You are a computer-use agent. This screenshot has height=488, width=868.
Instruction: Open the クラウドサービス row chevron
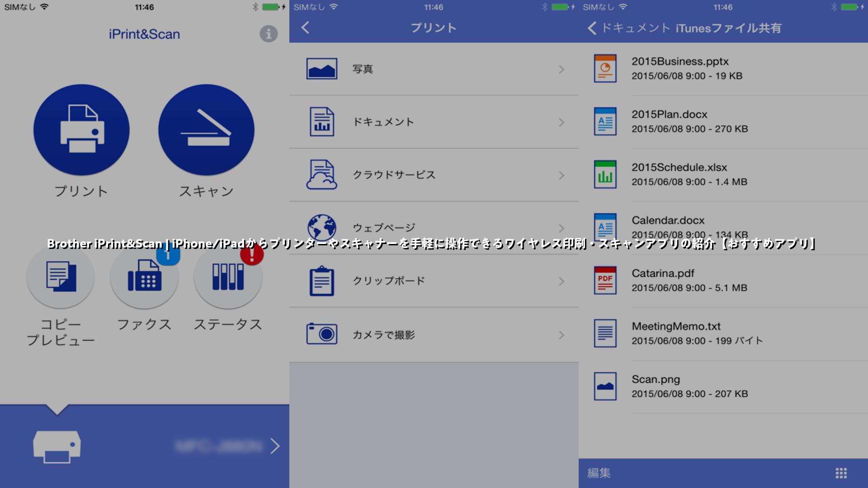click(x=561, y=175)
